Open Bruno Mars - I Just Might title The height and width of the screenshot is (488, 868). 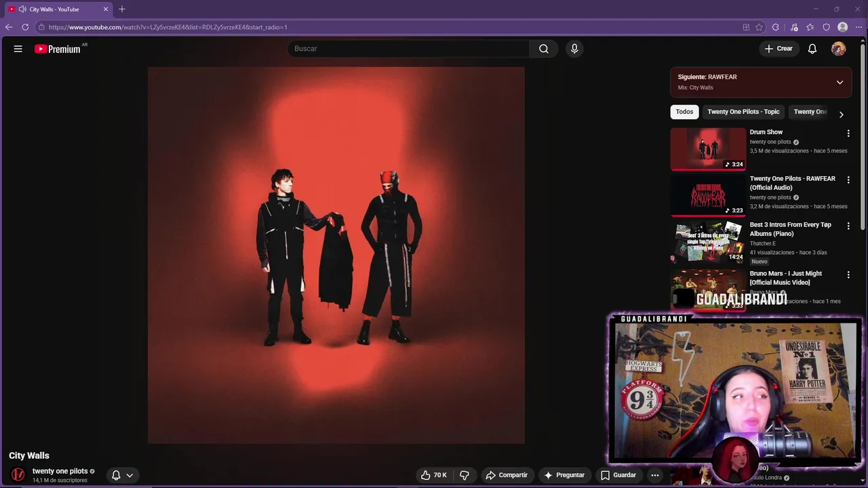(786, 278)
